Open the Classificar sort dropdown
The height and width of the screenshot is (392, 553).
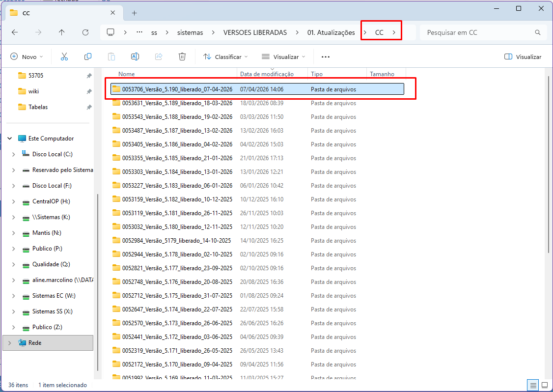click(225, 57)
